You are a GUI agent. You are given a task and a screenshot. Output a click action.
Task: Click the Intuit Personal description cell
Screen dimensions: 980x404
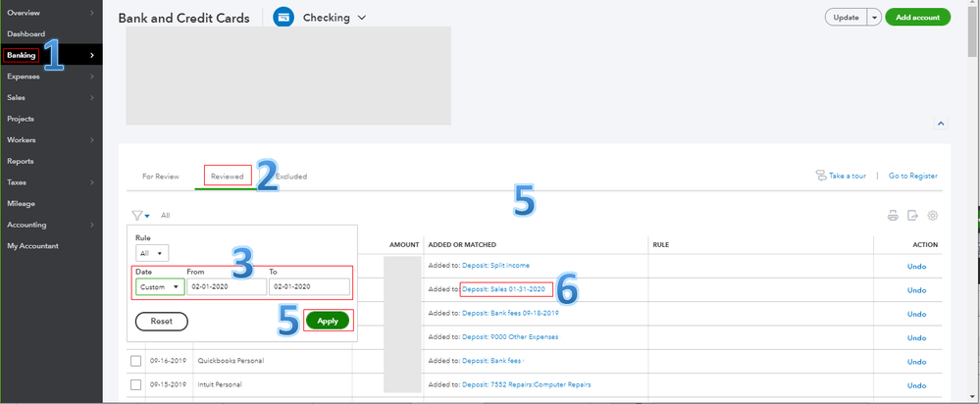[x=220, y=384]
